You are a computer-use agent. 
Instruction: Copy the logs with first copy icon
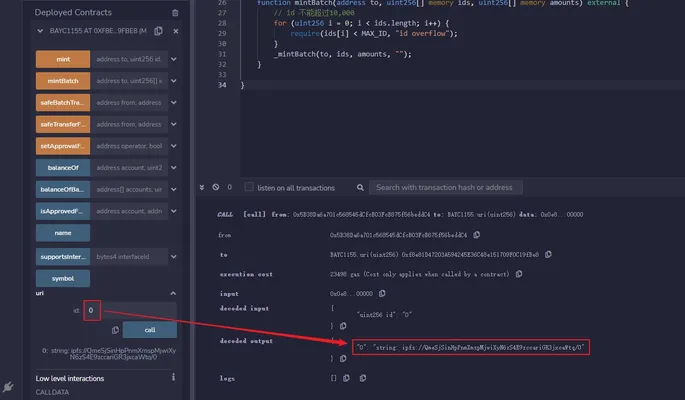coord(346,378)
